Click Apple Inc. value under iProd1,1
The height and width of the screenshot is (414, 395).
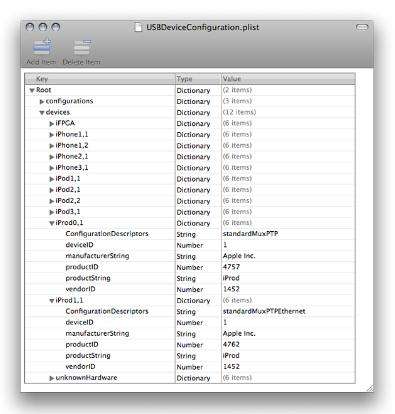239,333
